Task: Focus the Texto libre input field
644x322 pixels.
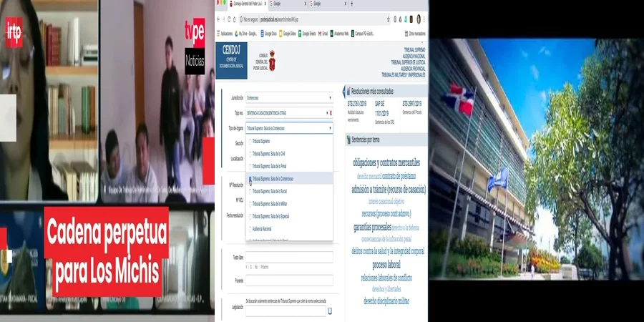Action: [289, 257]
